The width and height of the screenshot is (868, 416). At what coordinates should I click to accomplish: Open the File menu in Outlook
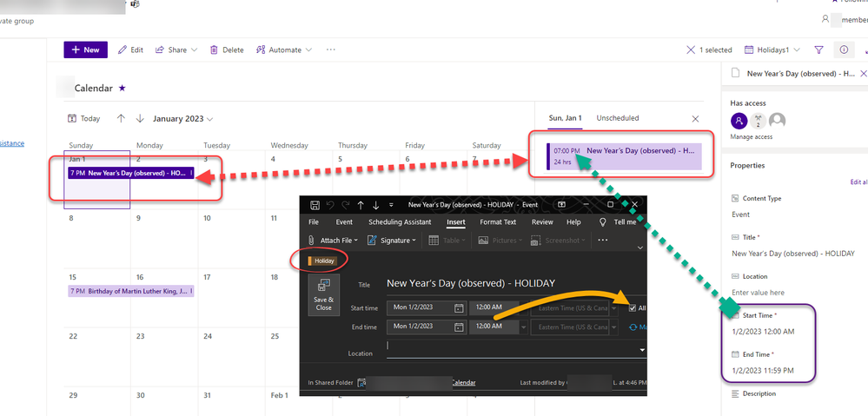pos(314,221)
